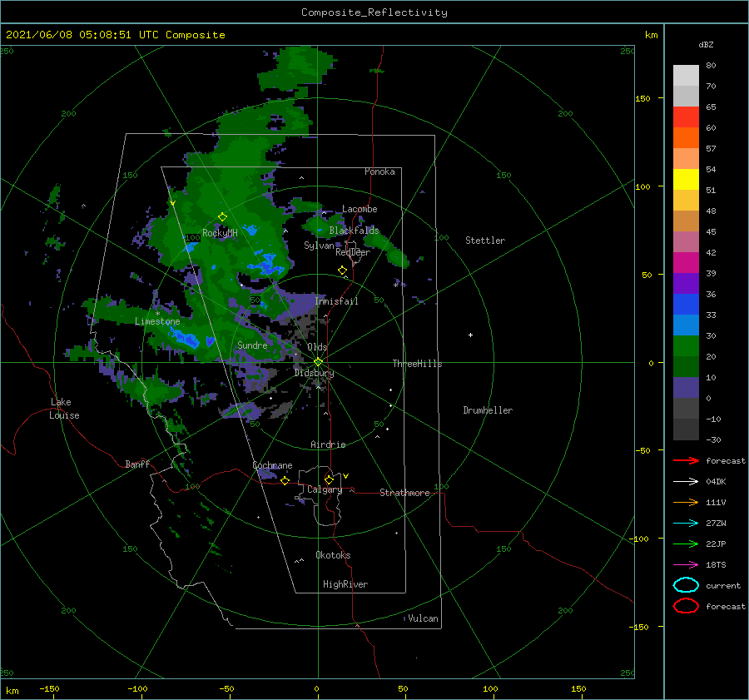Click the yellow radar site marker near Olds
This screenshot has width=749, height=700.
pos(318,362)
